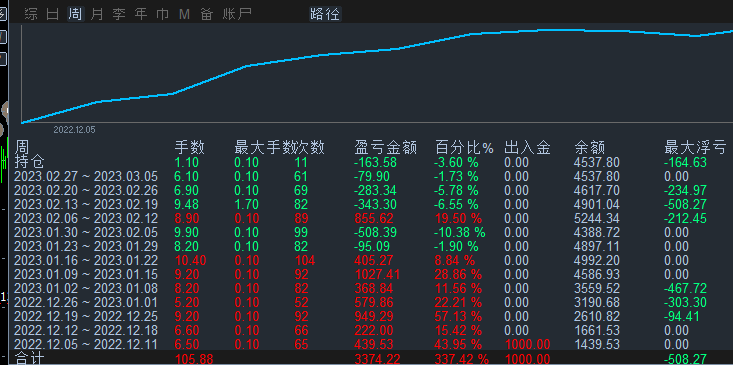Click total lots 105.88
The width and height of the screenshot is (733, 365).
[194, 359]
